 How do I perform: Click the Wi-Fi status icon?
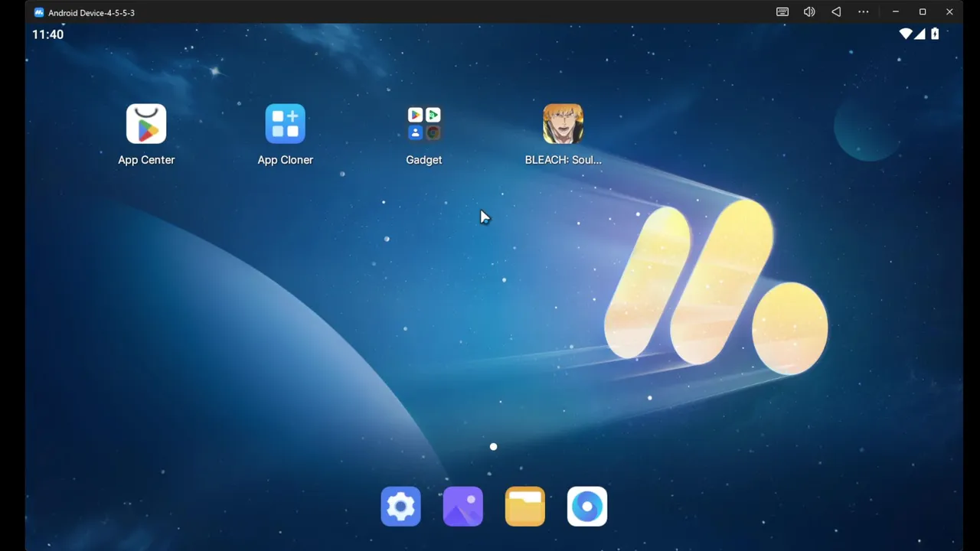pos(906,34)
